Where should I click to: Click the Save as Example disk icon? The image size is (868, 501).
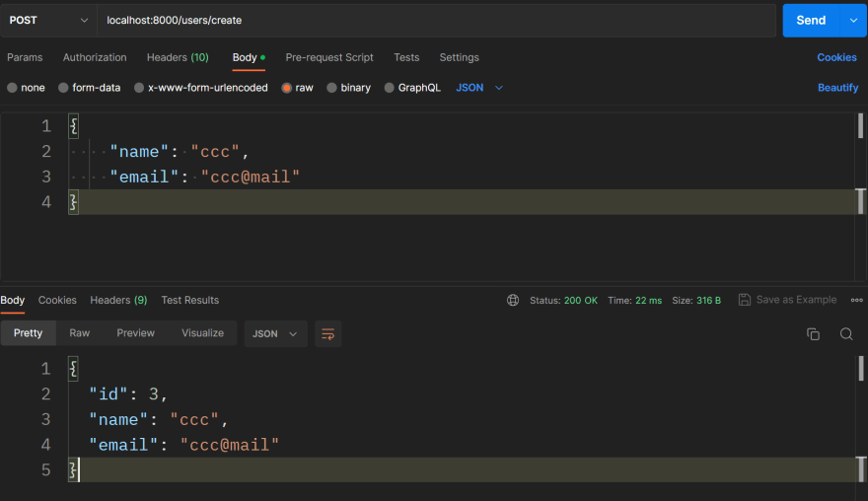pos(745,300)
